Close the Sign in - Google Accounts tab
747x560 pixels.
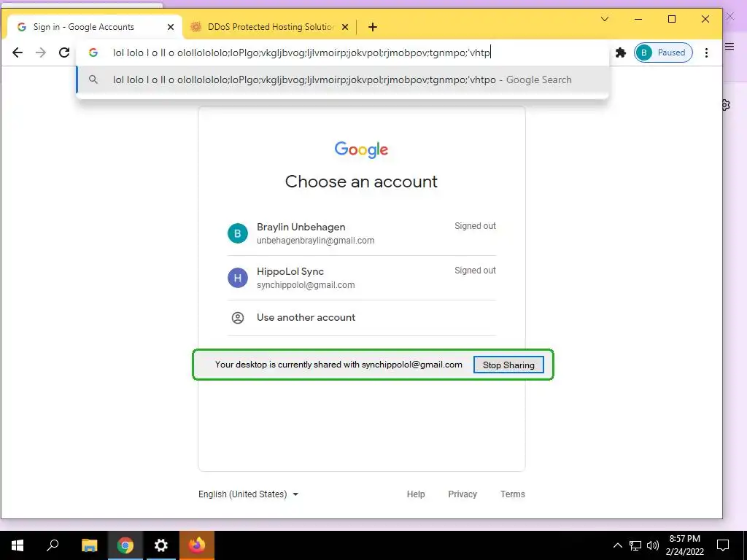tap(171, 27)
